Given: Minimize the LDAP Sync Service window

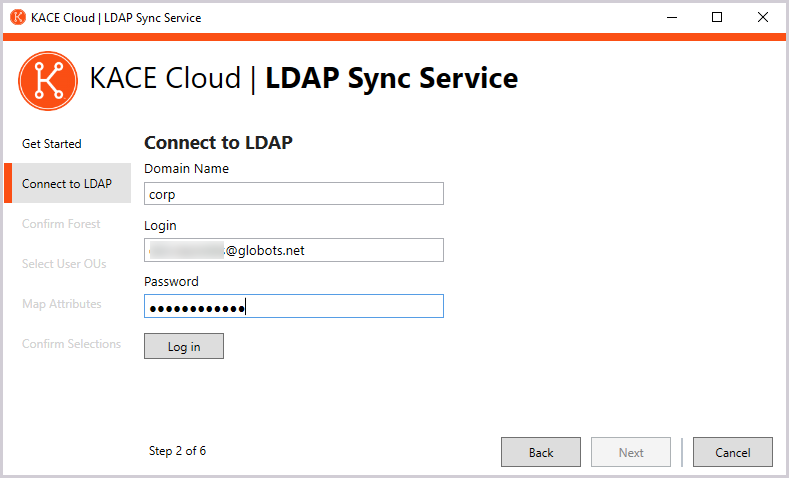Looking at the screenshot, I should (672, 17).
